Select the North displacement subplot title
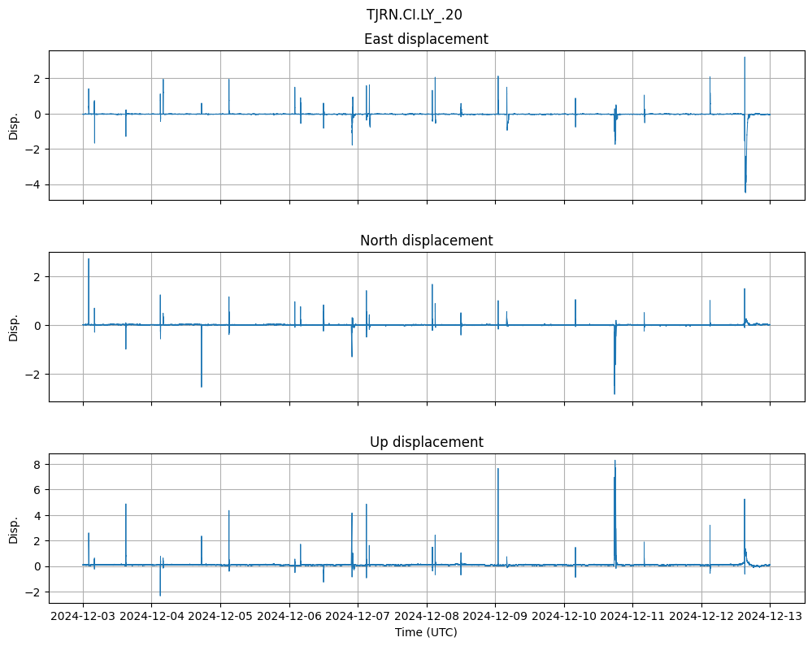Viewport: 812px width, 646px height. 426,241
